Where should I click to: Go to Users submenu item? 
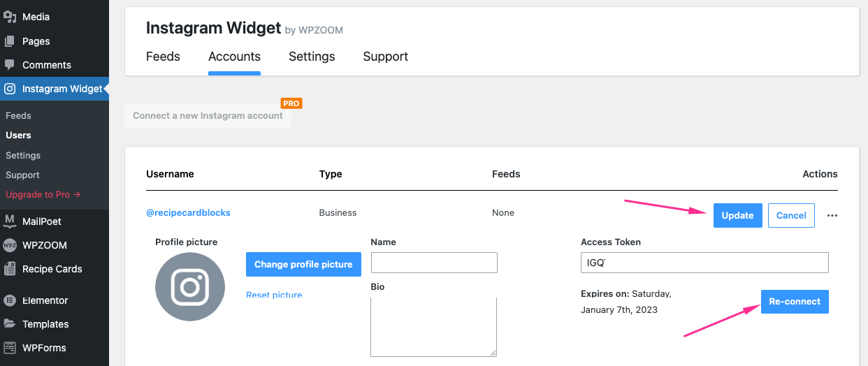[x=18, y=135]
